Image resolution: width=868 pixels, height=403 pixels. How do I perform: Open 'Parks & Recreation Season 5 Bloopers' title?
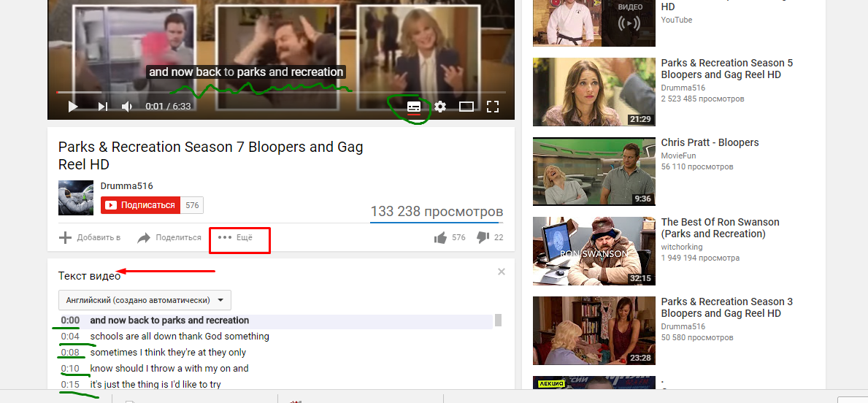coord(727,69)
